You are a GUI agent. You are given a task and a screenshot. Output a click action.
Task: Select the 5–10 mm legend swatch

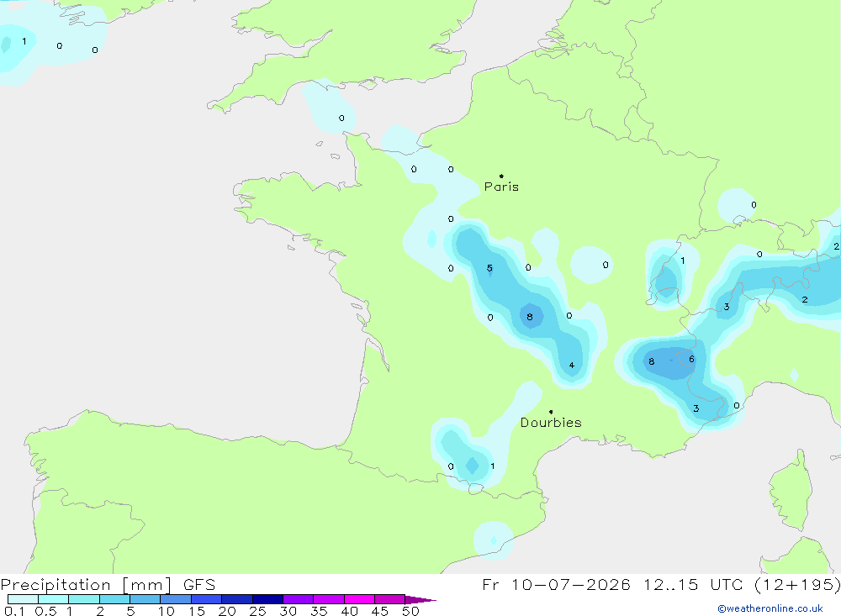pyautogui.click(x=145, y=599)
